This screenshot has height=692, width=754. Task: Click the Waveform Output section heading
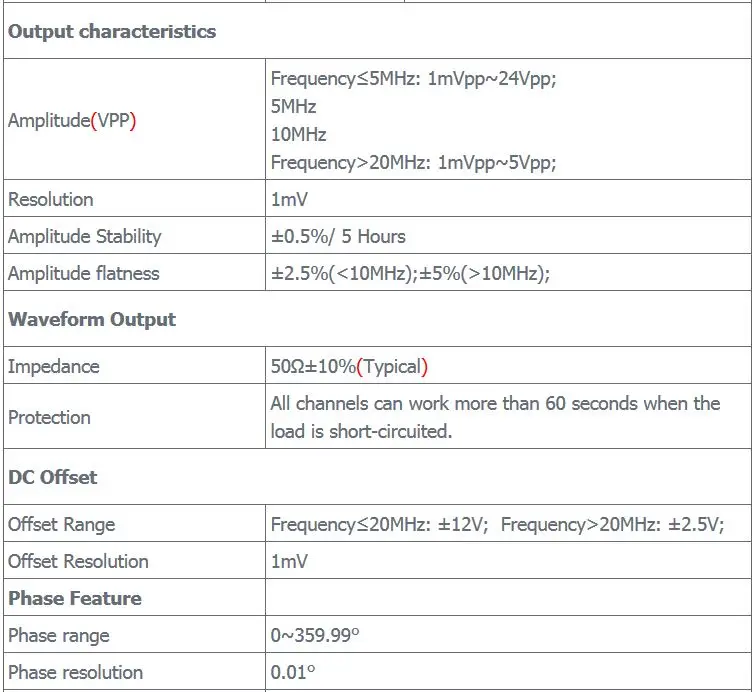pos(92,319)
